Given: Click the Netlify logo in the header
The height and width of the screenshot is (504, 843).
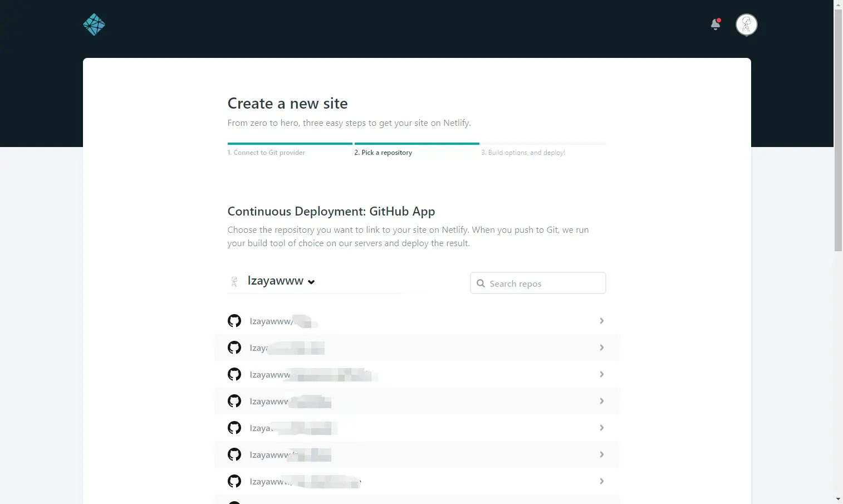Looking at the screenshot, I should click(94, 25).
